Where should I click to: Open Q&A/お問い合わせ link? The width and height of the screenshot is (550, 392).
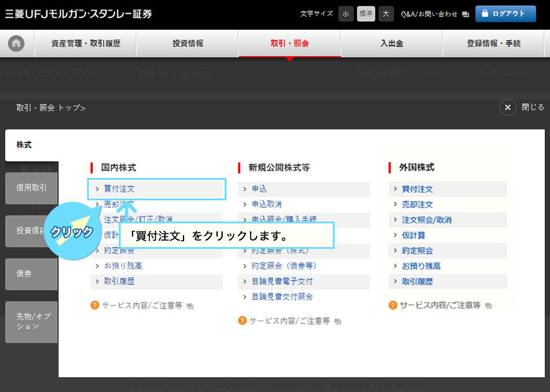point(429,14)
